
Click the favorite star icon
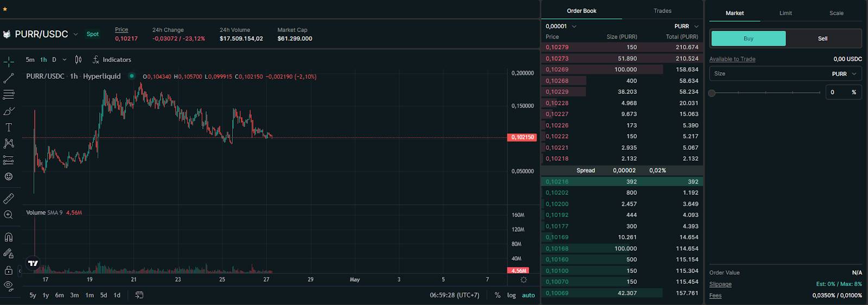tap(5, 9)
